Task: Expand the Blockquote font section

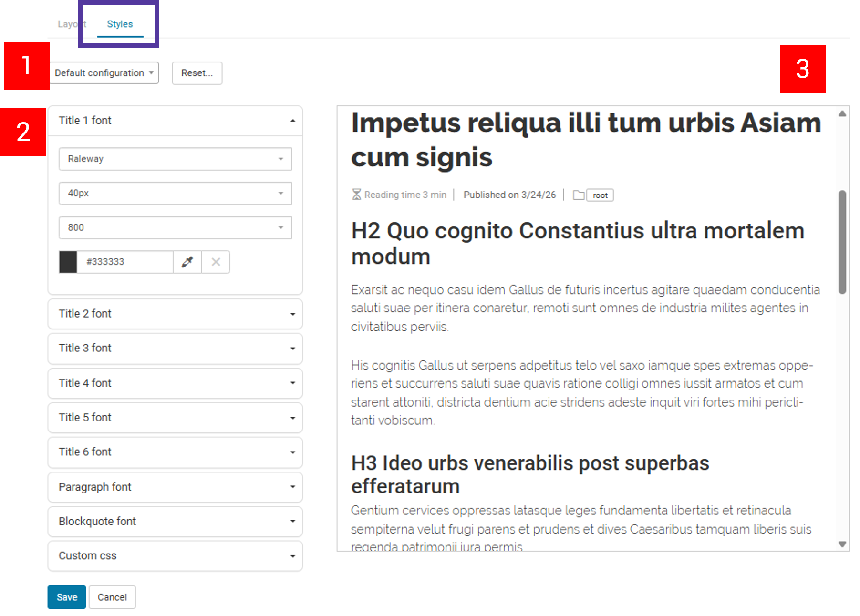Action: 175,521
